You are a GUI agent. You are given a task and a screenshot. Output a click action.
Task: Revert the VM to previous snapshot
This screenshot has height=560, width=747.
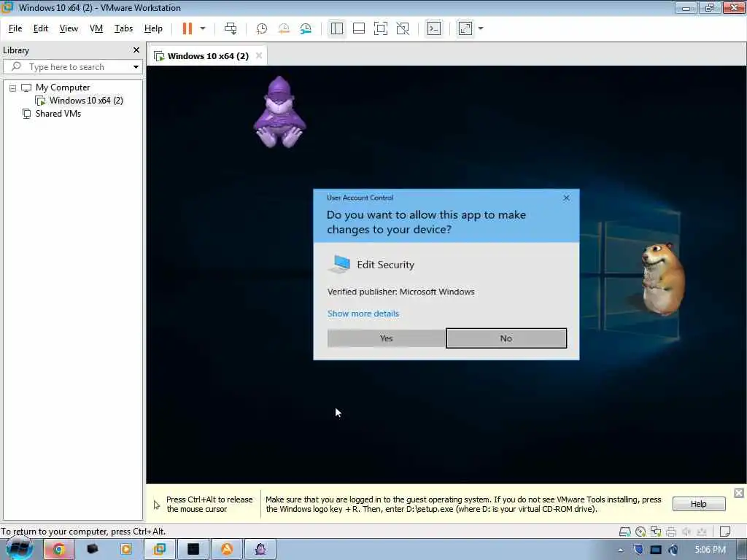coord(284,28)
